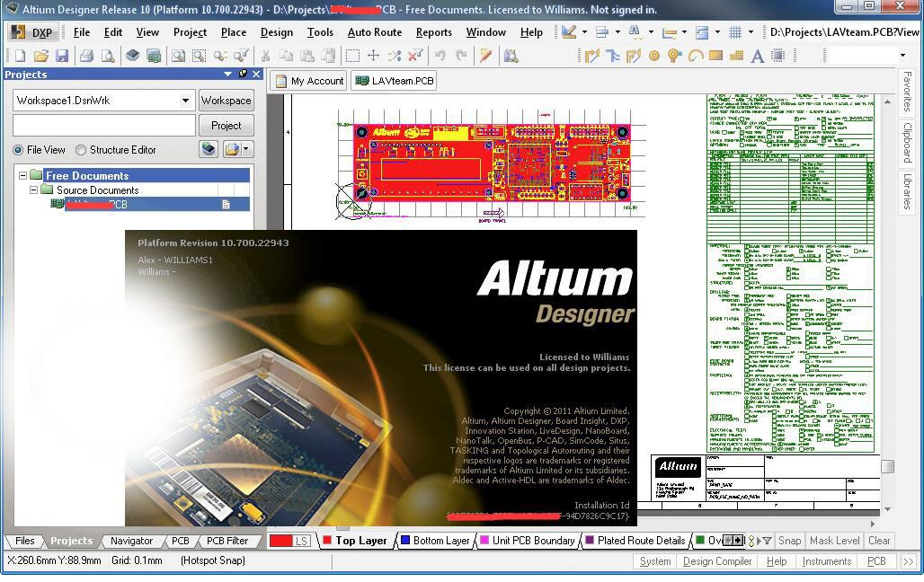Click the Clear Filter red X funnel icon
924x582 pixels.
(415, 56)
